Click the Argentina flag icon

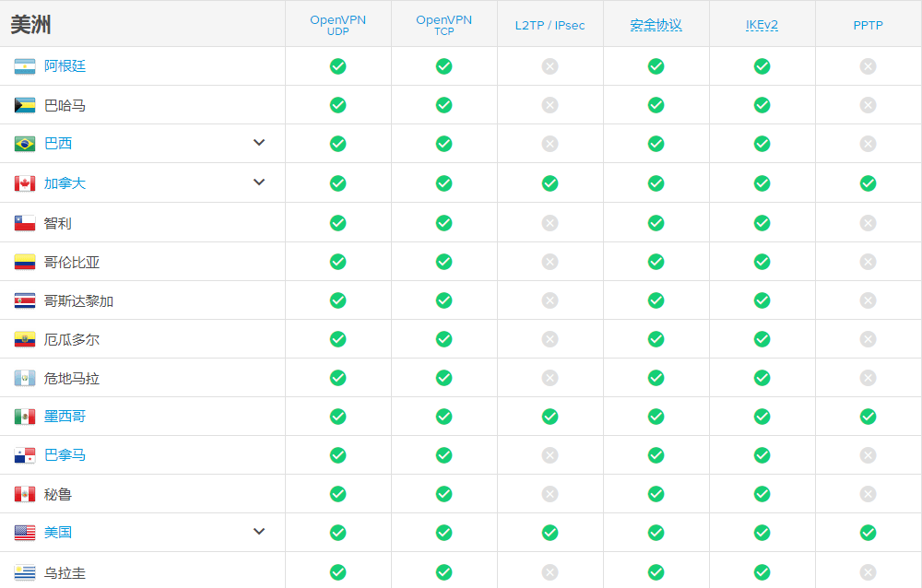(25, 66)
